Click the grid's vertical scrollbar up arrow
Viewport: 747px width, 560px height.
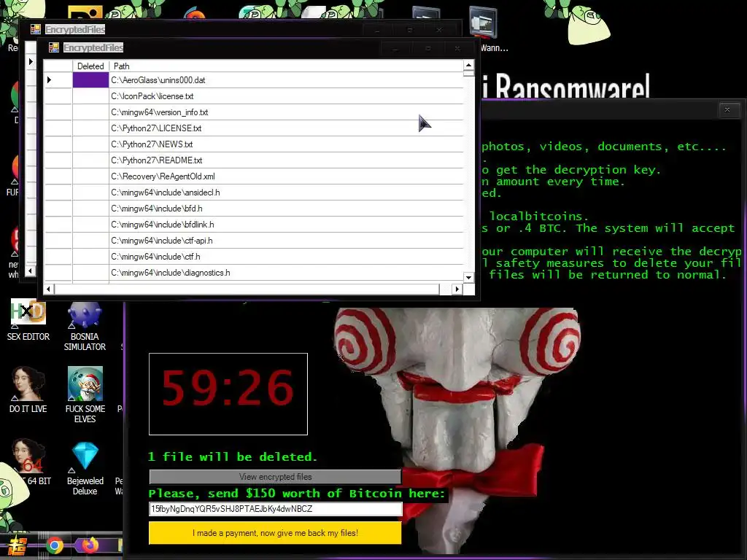pyautogui.click(x=469, y=65)
